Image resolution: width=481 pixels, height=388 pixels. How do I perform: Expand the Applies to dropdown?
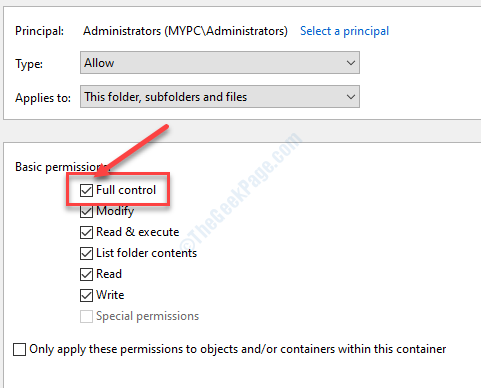(220, 97)
